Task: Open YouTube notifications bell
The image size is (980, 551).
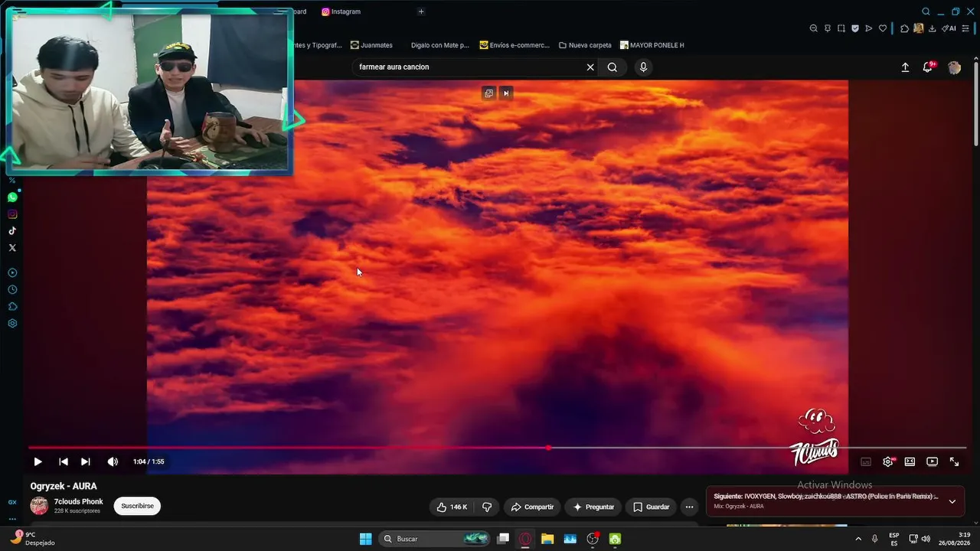Action: click(x=928, y=67)
